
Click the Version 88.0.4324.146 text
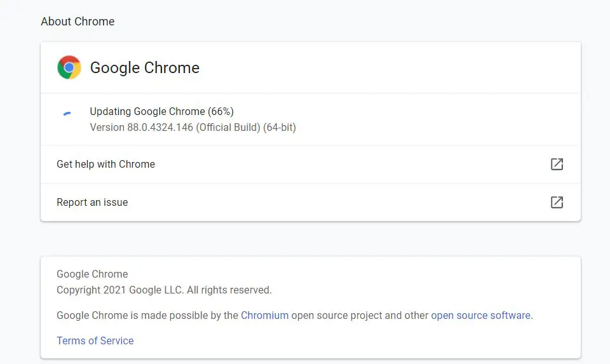[142, 128]
